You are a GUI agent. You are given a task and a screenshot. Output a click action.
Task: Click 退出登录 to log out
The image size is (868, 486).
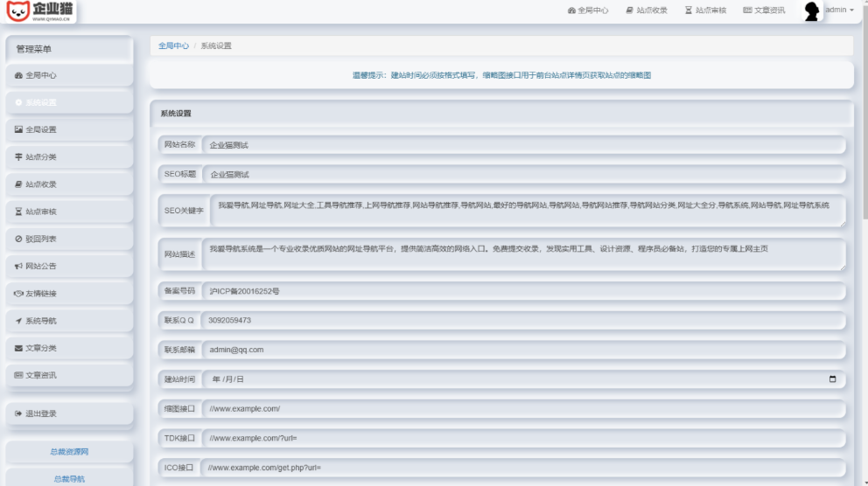[70, 413]
